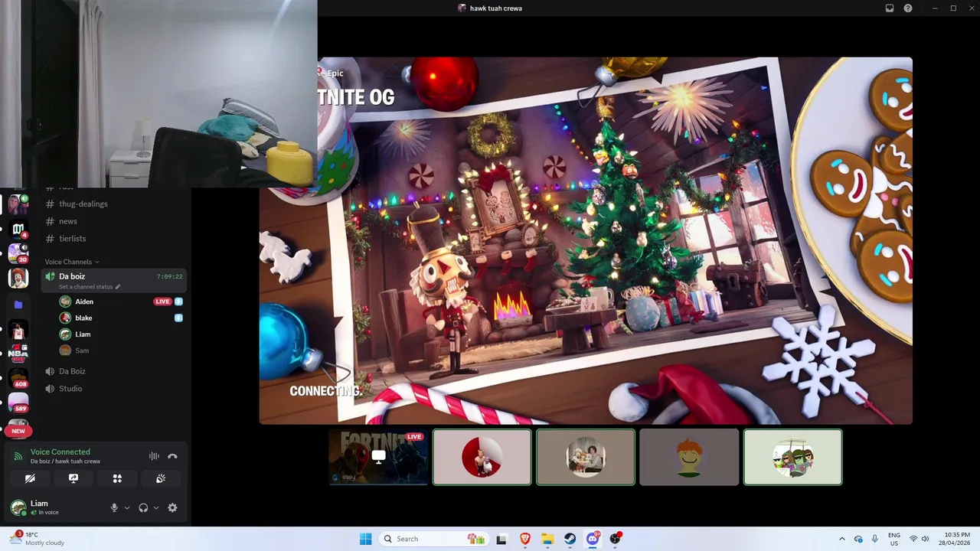The height and width of the screenshot is (551, 980).
Task: Open Task View on the taskbar
Action: 501,539
